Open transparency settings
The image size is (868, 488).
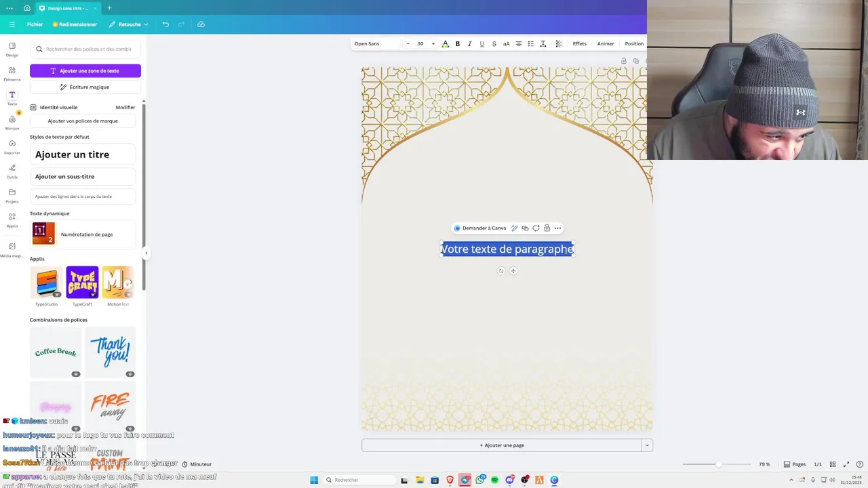(559, 43)
